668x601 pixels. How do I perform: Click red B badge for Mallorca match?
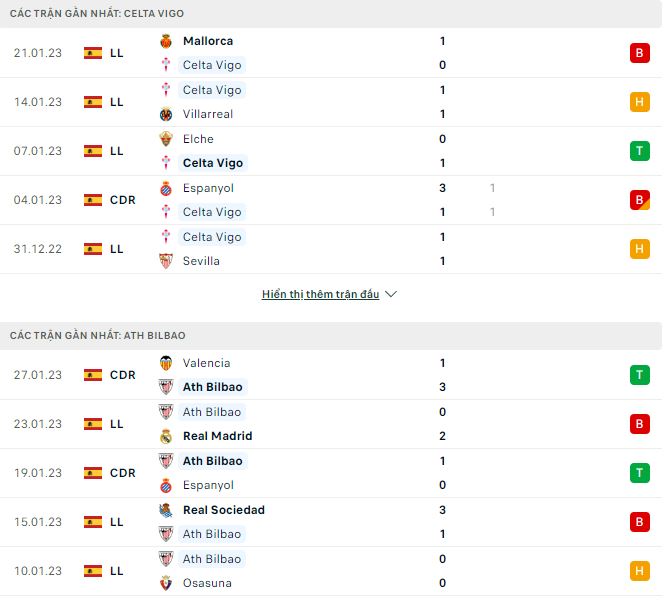(639, 53)
